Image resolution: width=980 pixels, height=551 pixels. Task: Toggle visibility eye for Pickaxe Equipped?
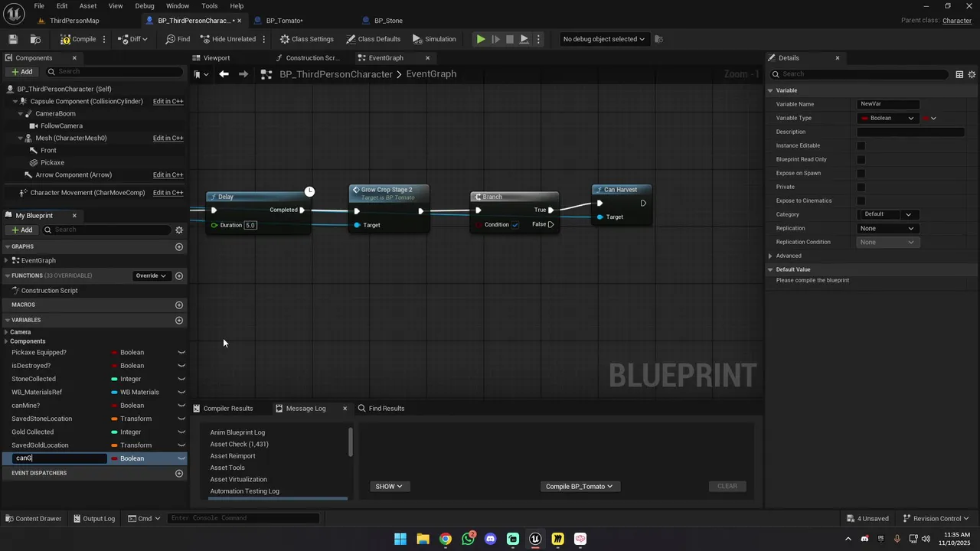[x=181, y=353]
